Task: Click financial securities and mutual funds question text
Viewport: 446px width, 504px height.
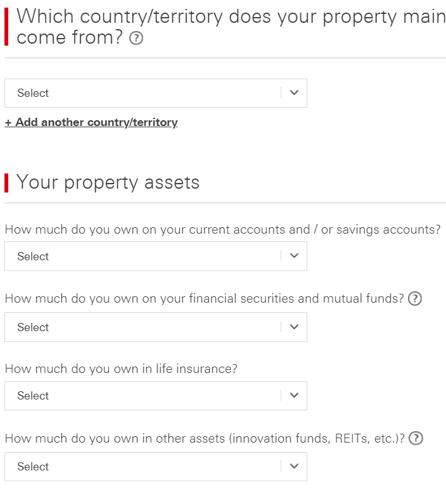Action: pos(204,299)
